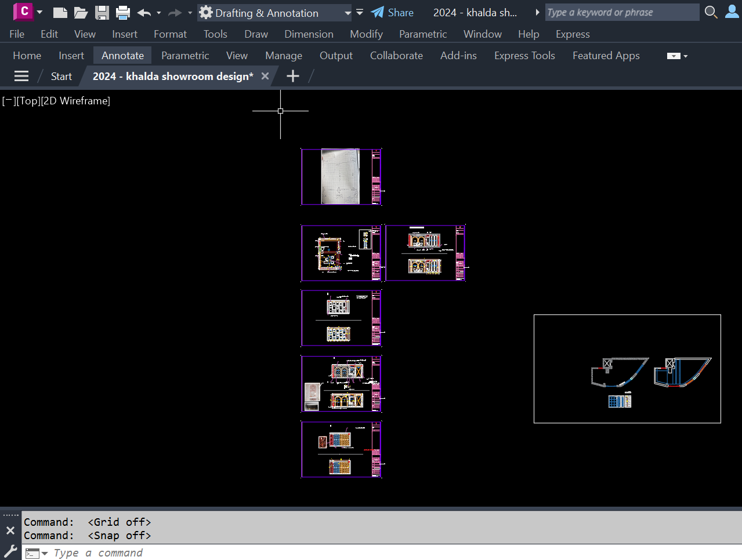This screenshot has width=742, height=560.
Task: Open an existing file with the Open icon
Action: pos(81,13)
